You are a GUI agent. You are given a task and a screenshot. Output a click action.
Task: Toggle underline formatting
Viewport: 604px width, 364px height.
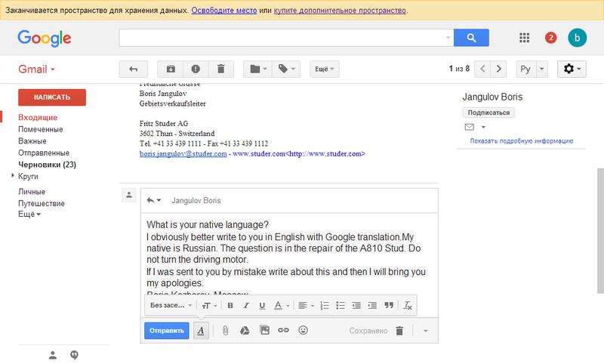pyautogui.click(x=262, y=305)
